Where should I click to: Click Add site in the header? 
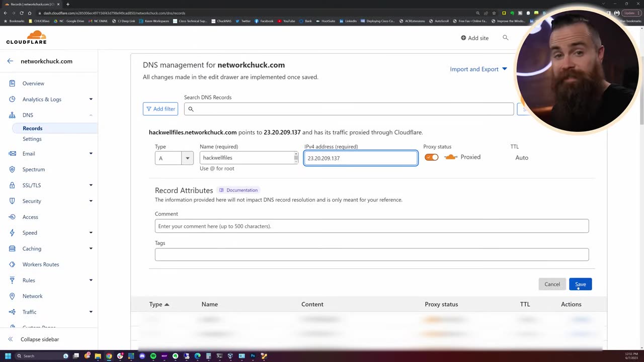click(474, 38)
